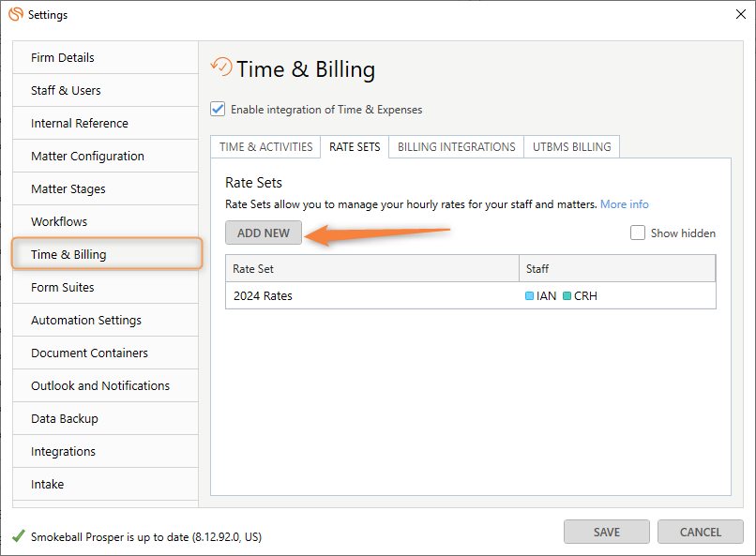756x556 pixels.
Task: Click the CRH green staff color square
Action: pyautogui.click(x=567, y=296)
